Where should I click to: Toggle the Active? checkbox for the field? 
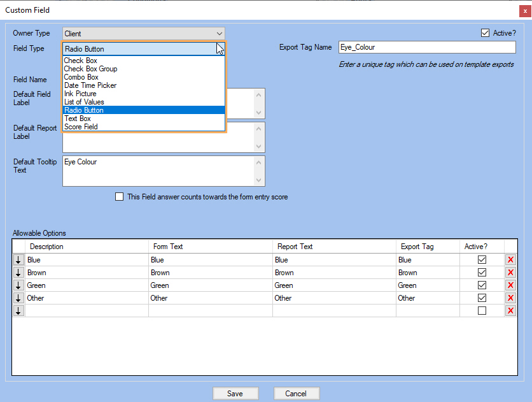[485, 33]
